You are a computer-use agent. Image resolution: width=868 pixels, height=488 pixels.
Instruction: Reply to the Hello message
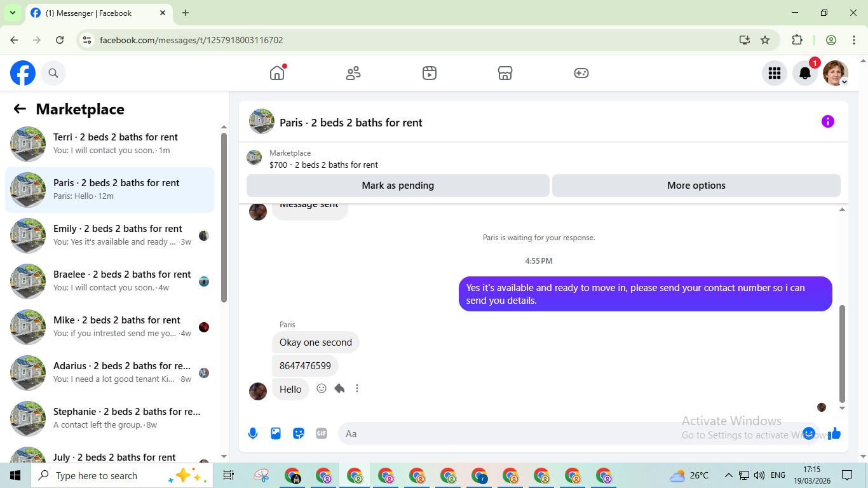339,388
